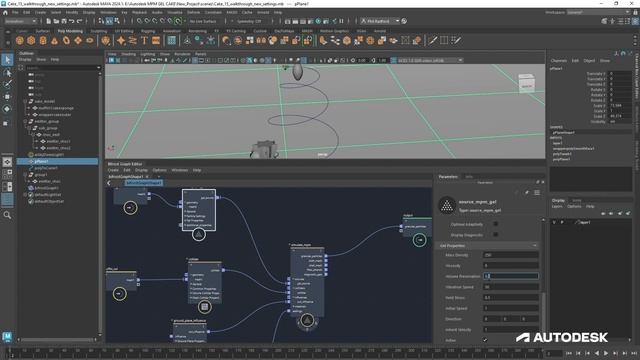Pick the Paint selection tool

(x=7, y=84)
